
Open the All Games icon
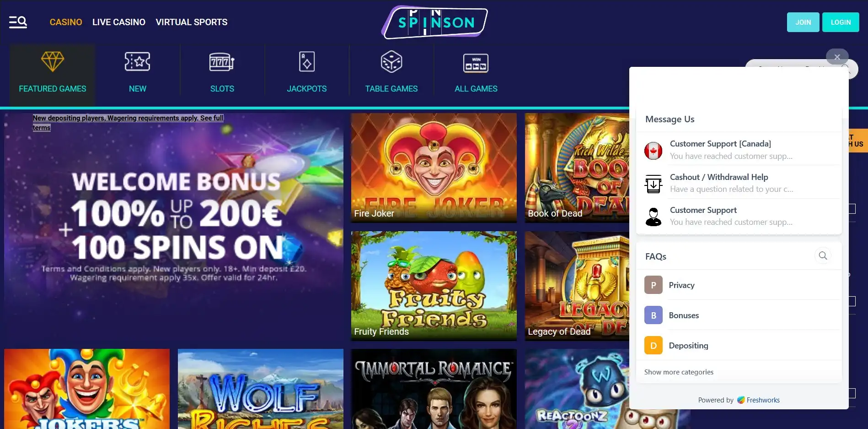tap(476, 63)
